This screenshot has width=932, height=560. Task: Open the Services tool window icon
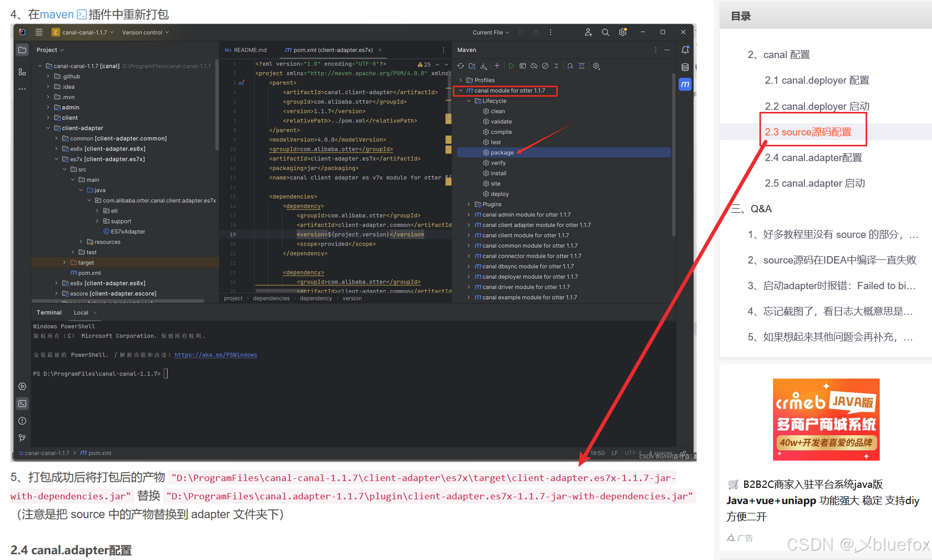22,386
